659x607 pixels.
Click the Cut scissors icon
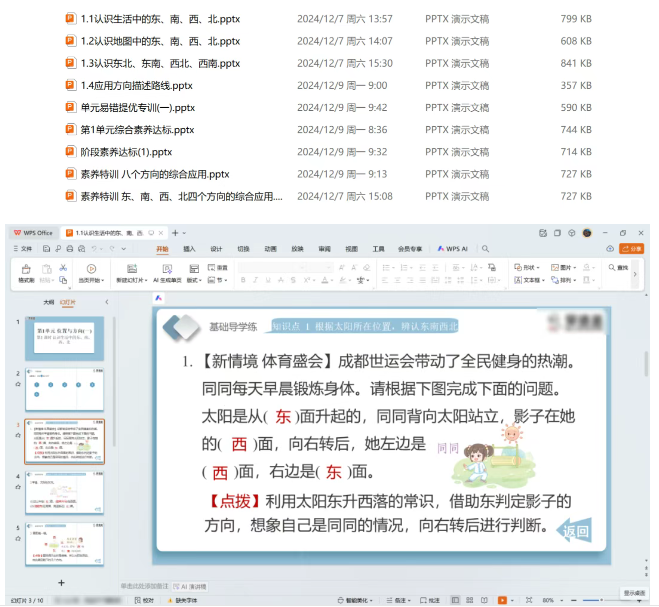63,268
